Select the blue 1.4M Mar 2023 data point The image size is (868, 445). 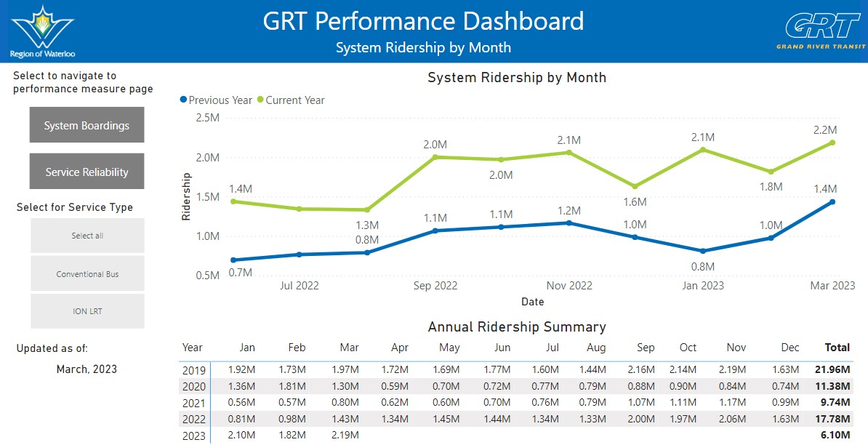[832, 202]
